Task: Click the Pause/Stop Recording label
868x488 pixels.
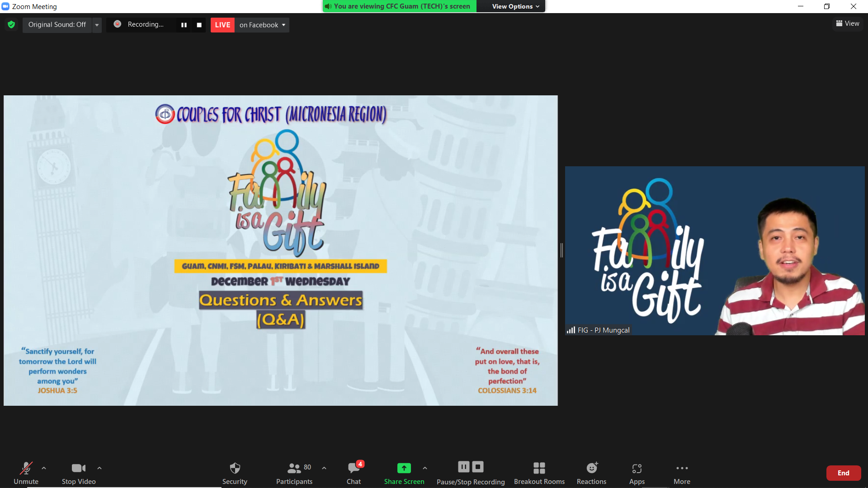Action: [471, 482]
